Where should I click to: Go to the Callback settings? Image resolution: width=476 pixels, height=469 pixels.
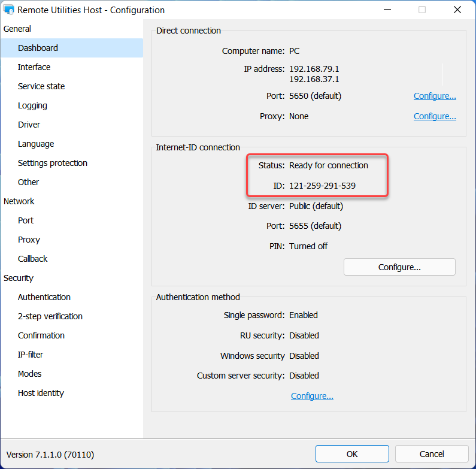[x=33, y=259]
